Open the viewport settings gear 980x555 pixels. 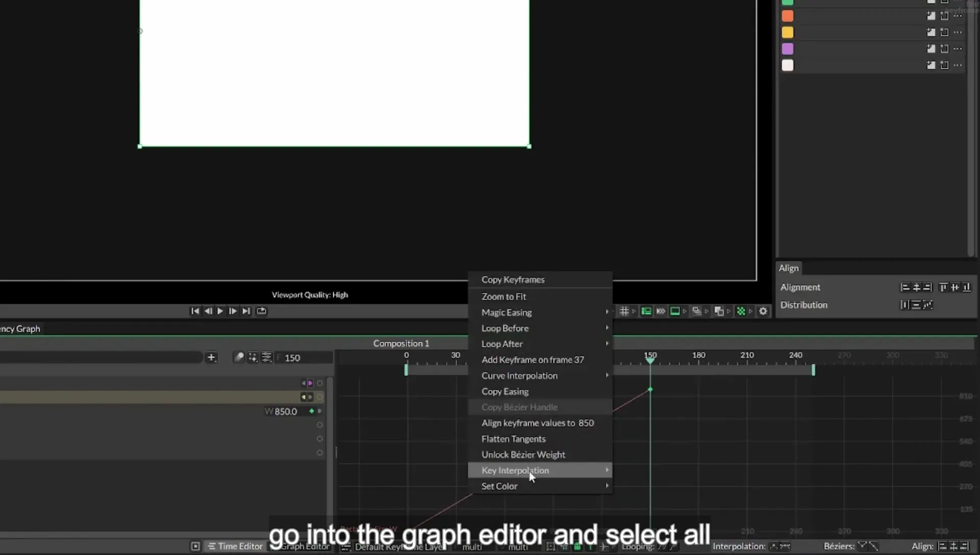point(763,311)
